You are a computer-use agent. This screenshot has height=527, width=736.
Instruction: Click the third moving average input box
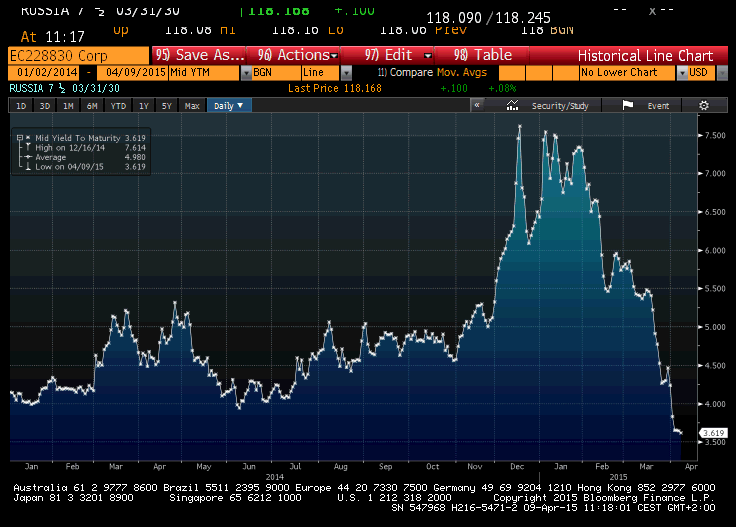tap(566, 73)
